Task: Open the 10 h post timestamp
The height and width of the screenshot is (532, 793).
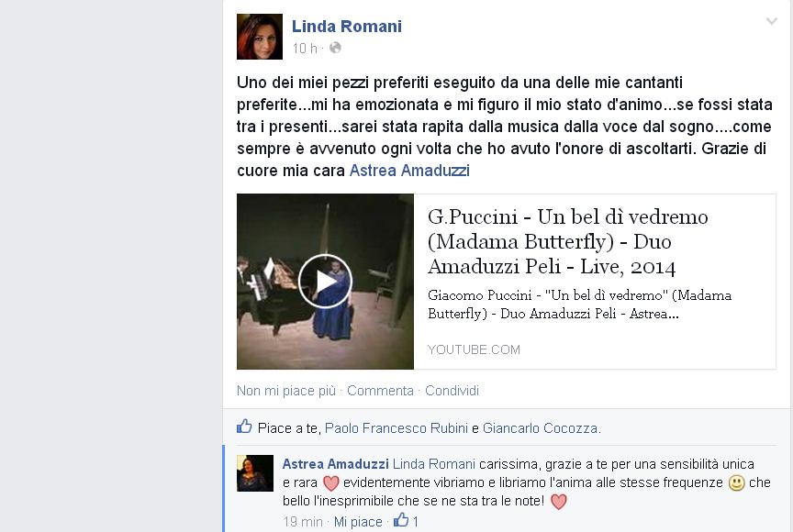Action: tap(305, 49)
